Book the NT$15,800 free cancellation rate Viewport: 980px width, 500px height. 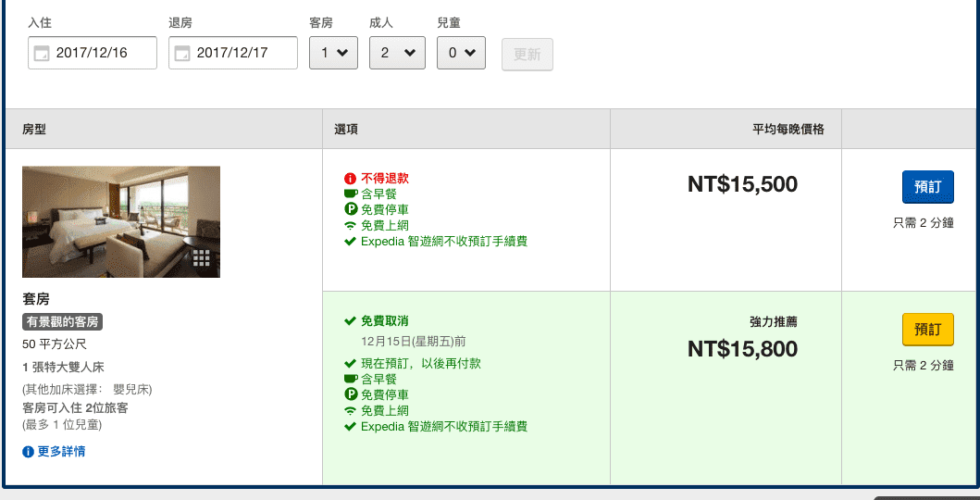click(x=928, y=330)
